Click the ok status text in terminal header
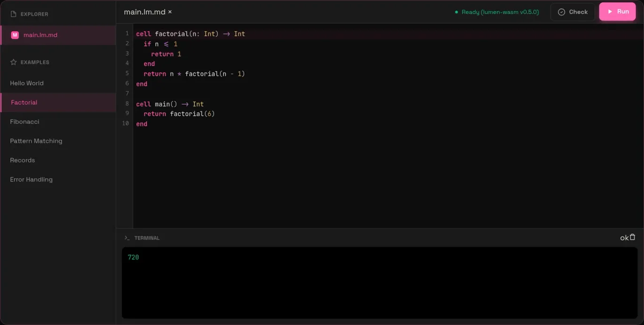644x325 pixels. [x=624, y=238]
